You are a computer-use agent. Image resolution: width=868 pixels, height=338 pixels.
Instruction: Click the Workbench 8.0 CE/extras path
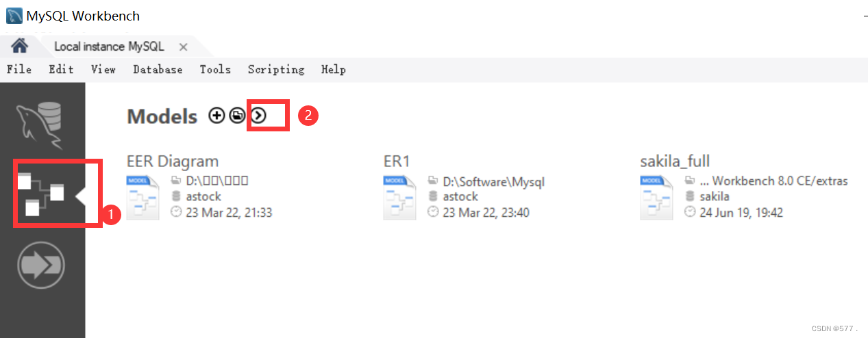773,181
